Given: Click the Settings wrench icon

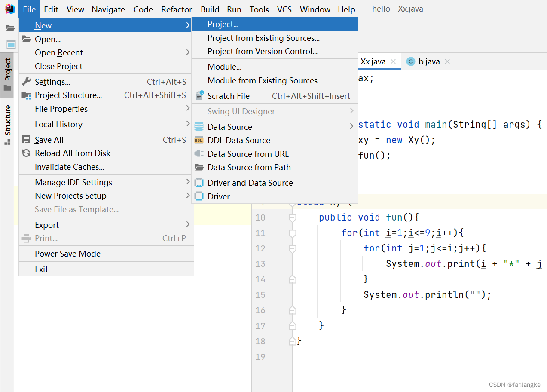Looking at the screenshot, I should pyautogui.click(x=27, y=82).
